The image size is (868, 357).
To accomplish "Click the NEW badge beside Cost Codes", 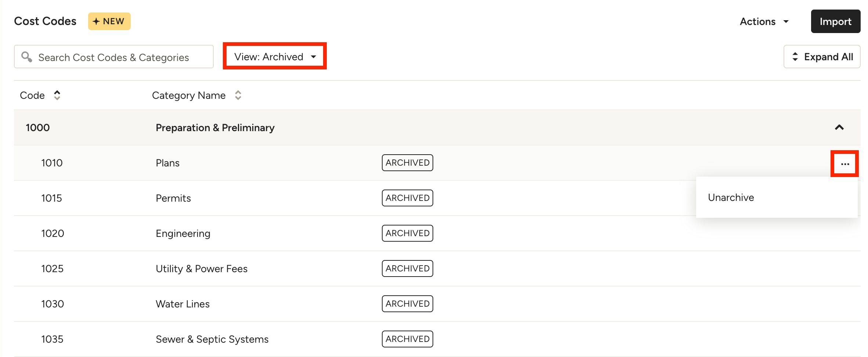I will pos(109,21).
